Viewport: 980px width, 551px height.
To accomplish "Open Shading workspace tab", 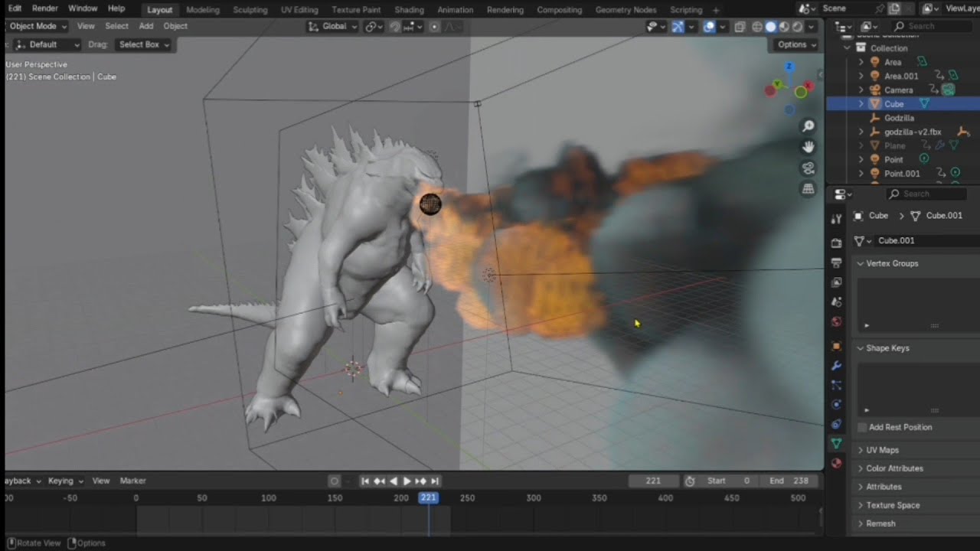I will [409, 10].
